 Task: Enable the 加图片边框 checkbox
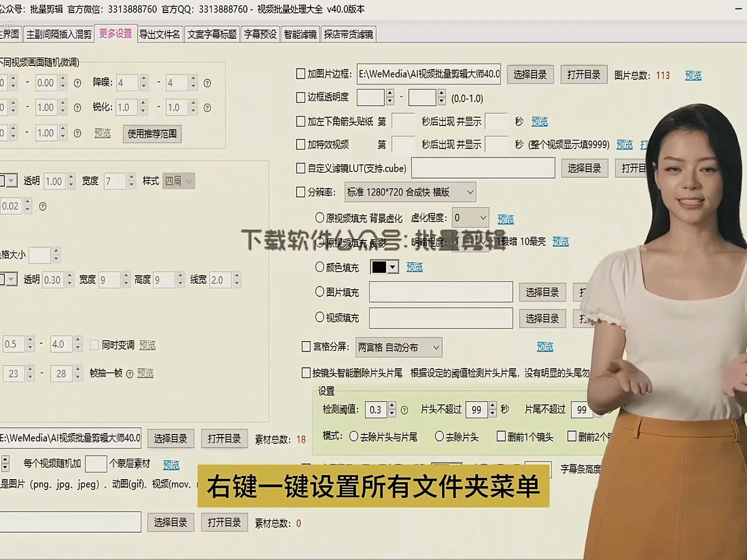point(300,73)
